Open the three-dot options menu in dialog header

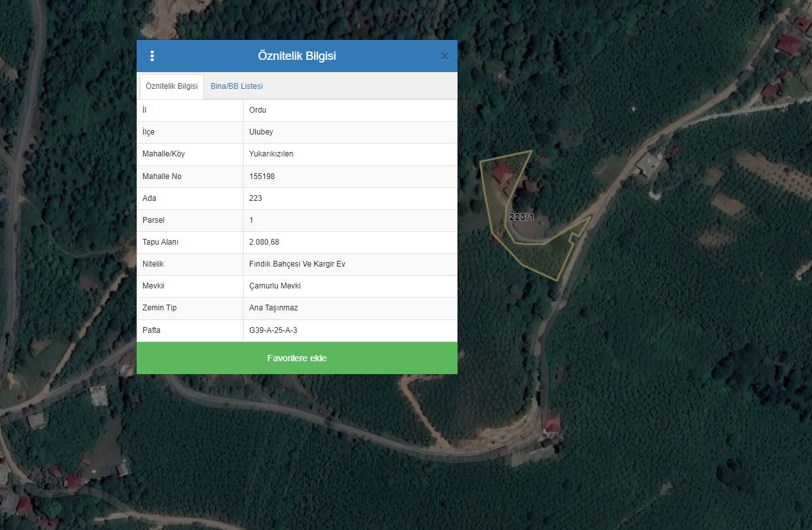(152, 56)
